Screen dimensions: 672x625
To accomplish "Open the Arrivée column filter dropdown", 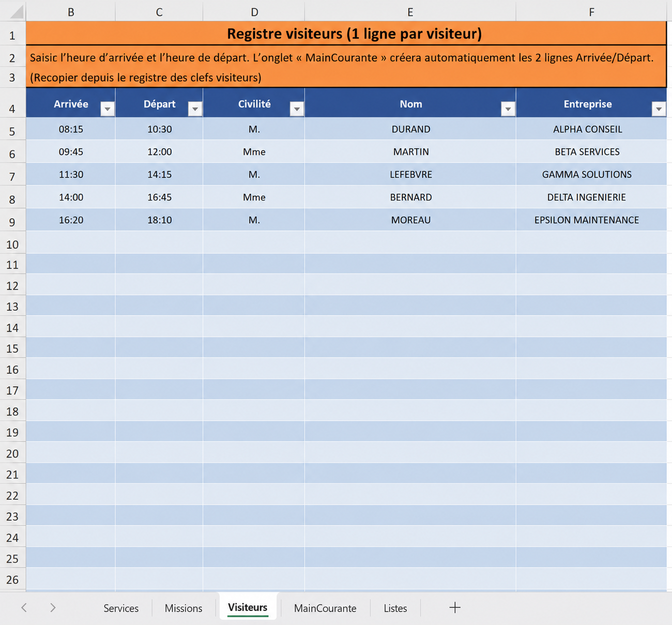I will (x=107, y=109).
